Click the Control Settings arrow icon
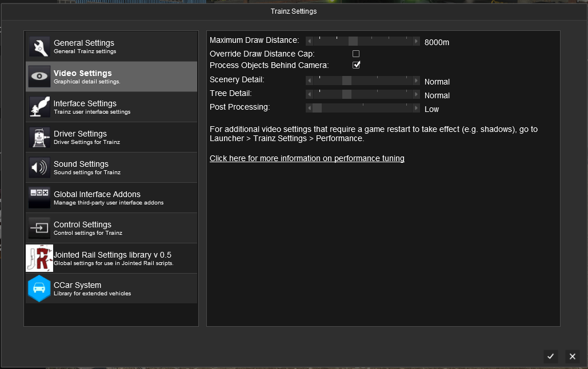588x369 pixels. [39, 228]
